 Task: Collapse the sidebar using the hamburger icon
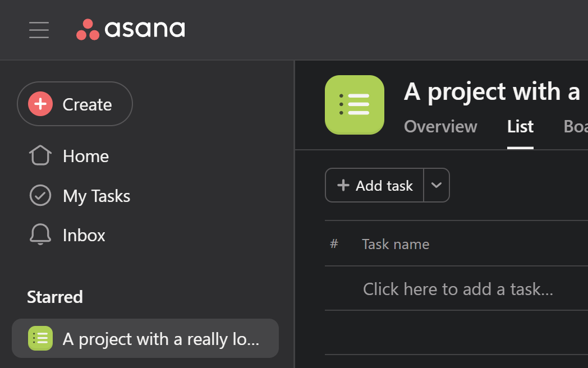(39, 30)
